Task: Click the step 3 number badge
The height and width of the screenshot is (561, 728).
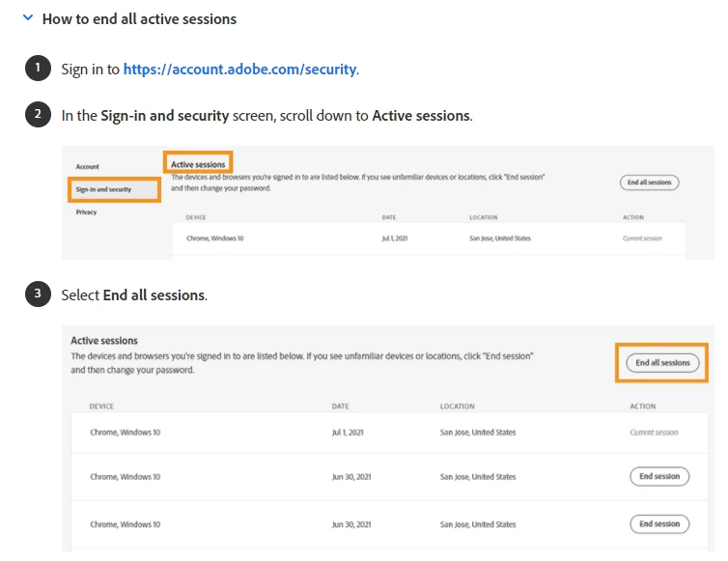Action: tap(38, 295)
